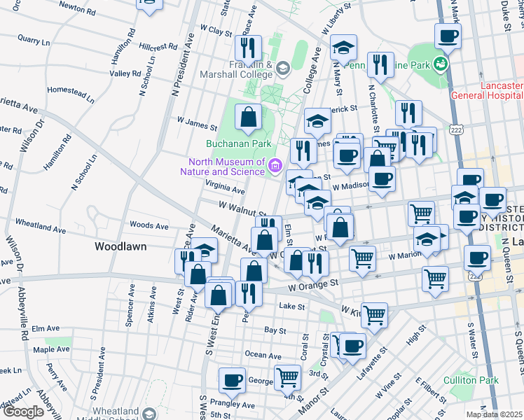Select the green park pin at Penn park
Image resolution: width=524 pixels, height=420 pixels.
pos(440,64)
